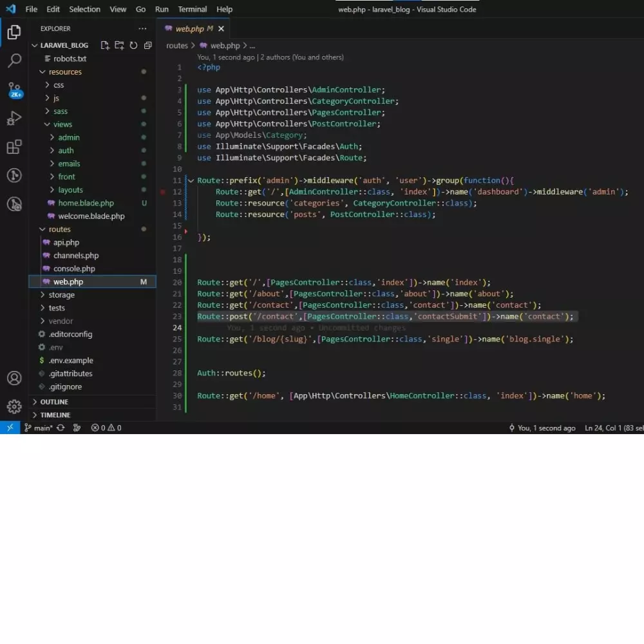
Task: Open welcome.blade.php file
Action: 91,216
